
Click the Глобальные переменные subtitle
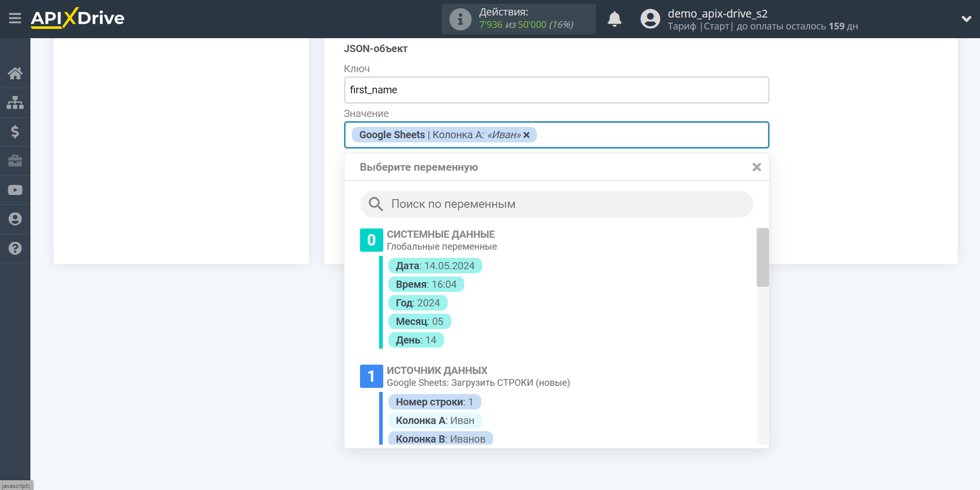[442, 247]
